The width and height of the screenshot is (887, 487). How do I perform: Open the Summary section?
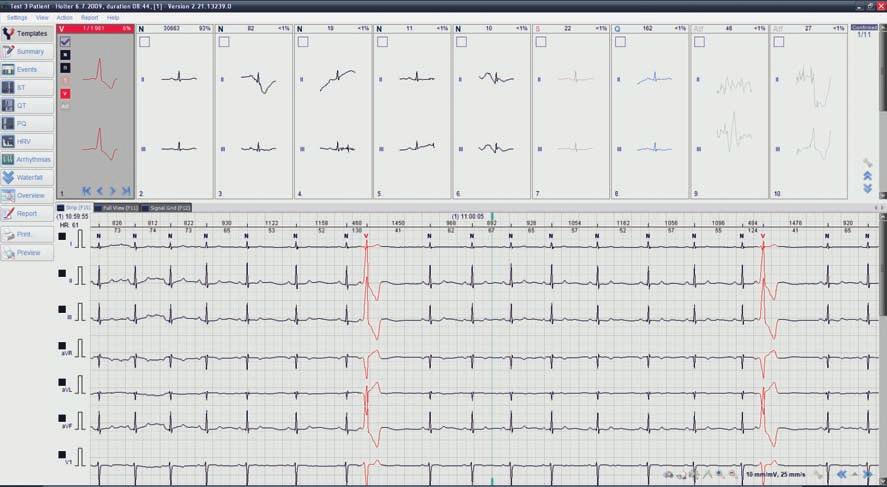27,51
